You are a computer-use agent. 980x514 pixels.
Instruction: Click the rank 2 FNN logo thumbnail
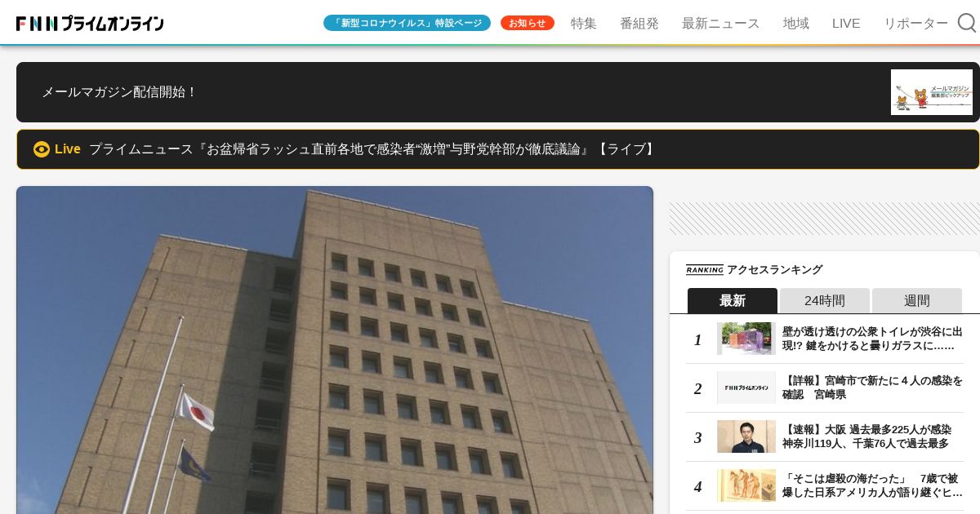point(746,388)
